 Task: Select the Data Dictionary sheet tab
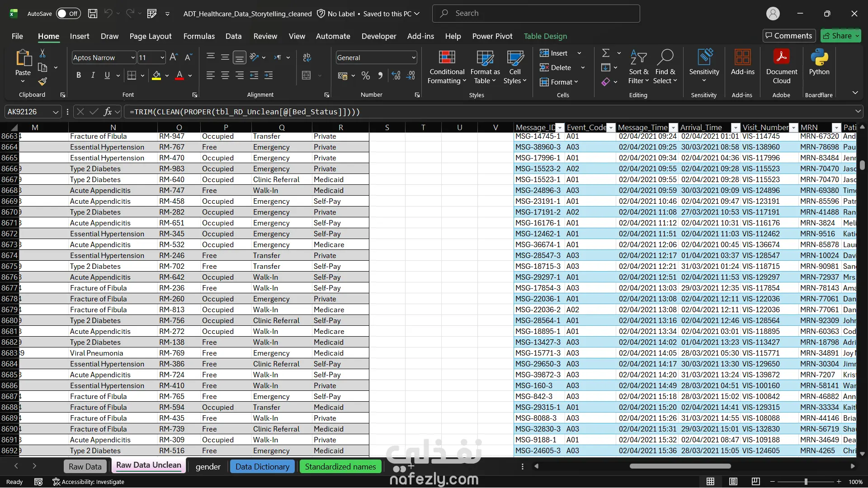pyautogui.click(x=262, y=467)
